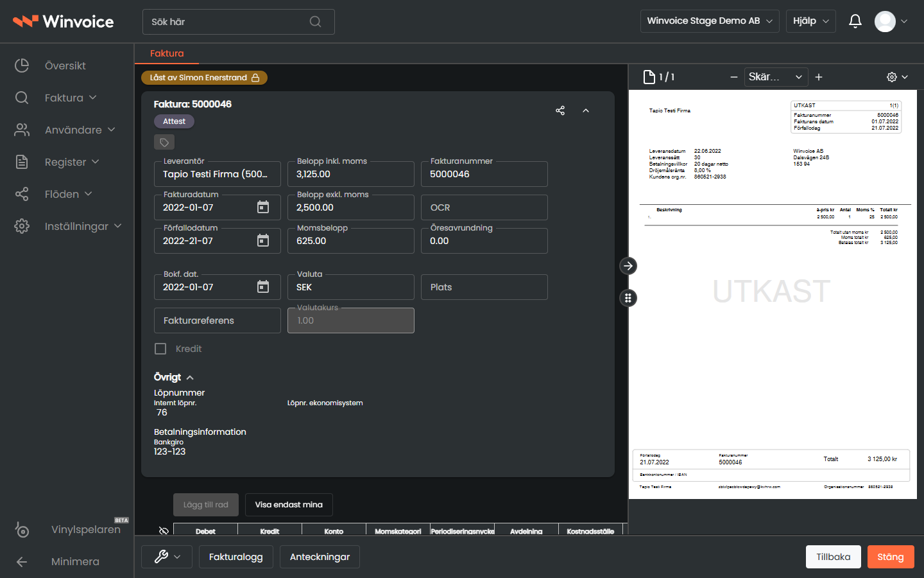
Task: Open the Hjälp dropdown
Action: [x=811, y=21]
